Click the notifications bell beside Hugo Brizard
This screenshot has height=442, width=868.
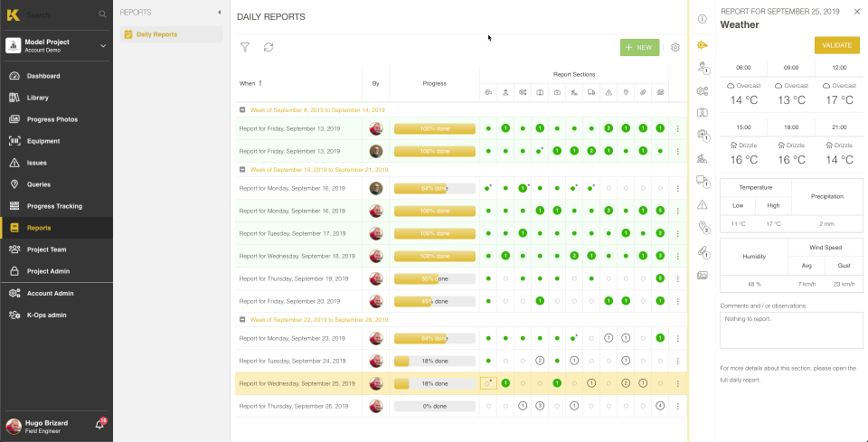[x=99, y=424]
